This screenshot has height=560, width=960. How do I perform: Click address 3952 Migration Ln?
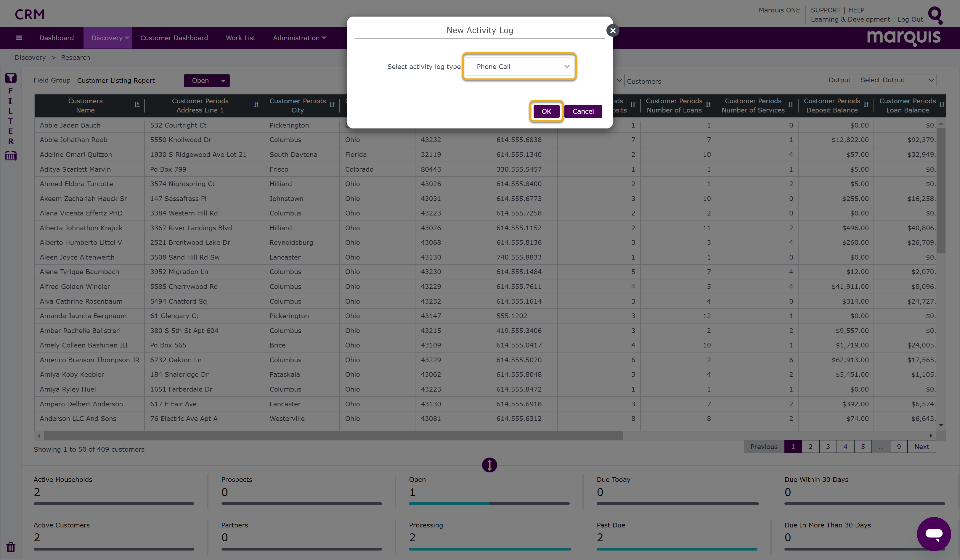coord(179,272)
